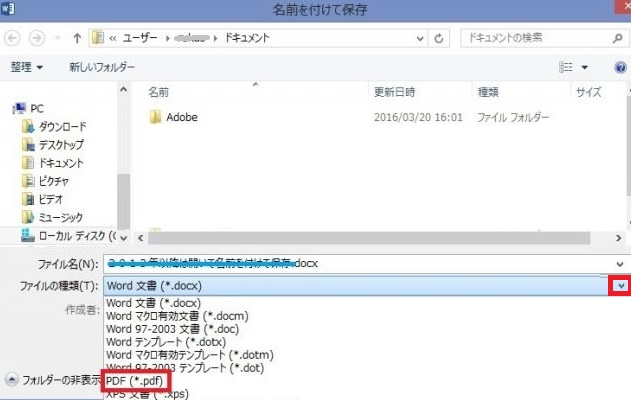Image resolution: width=631 pixels, height=400 pixels.
Task: Sort by 種類 column header
Action: [x=488, y=92]
